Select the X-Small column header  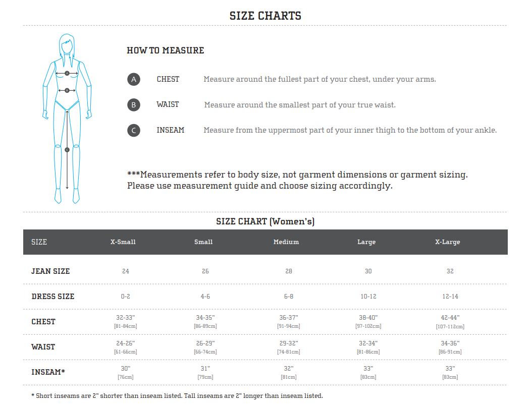pos(123,242)
